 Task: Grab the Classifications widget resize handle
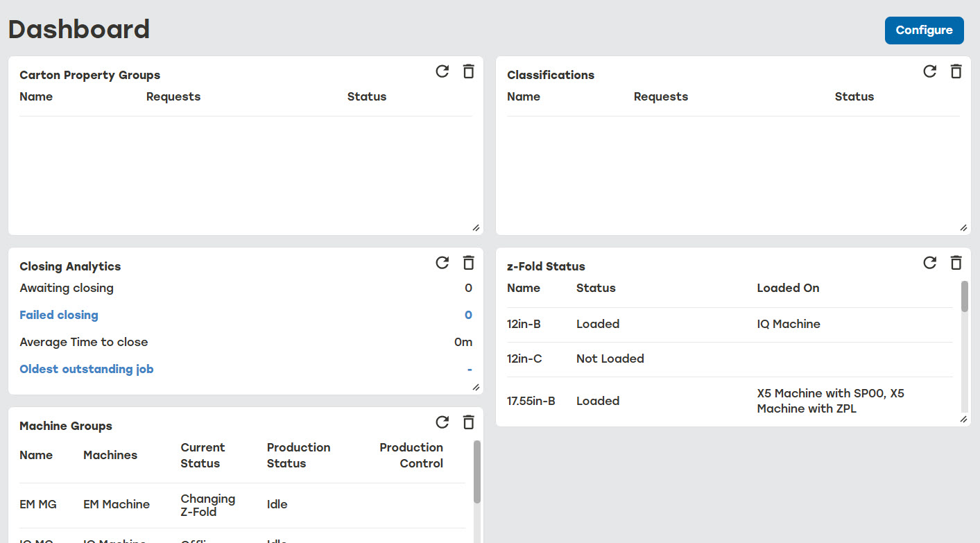click(963, 227)
